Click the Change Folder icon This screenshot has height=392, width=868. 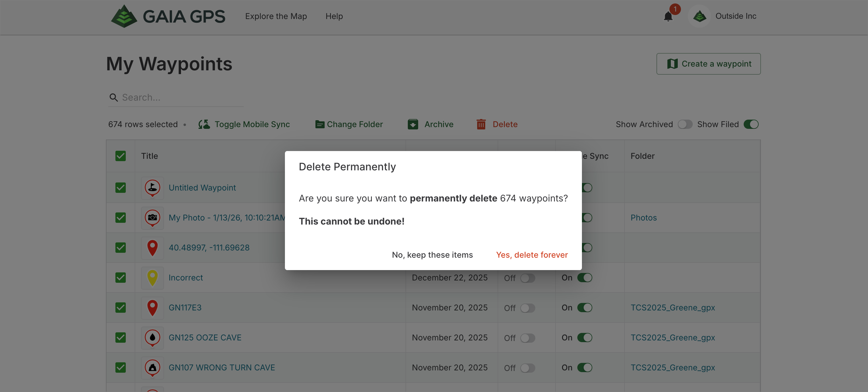[319, 124]
